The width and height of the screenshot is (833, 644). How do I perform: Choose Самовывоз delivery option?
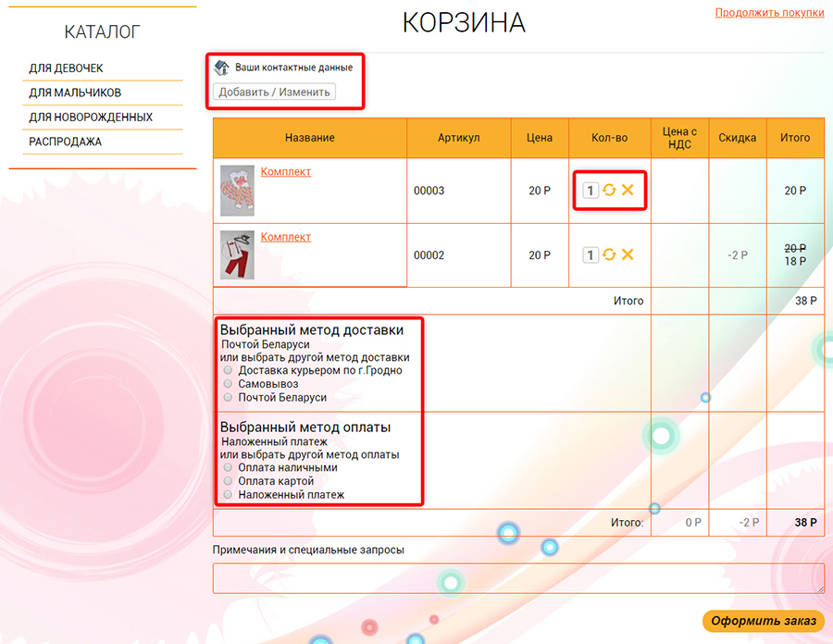click(x=228, y=383)
